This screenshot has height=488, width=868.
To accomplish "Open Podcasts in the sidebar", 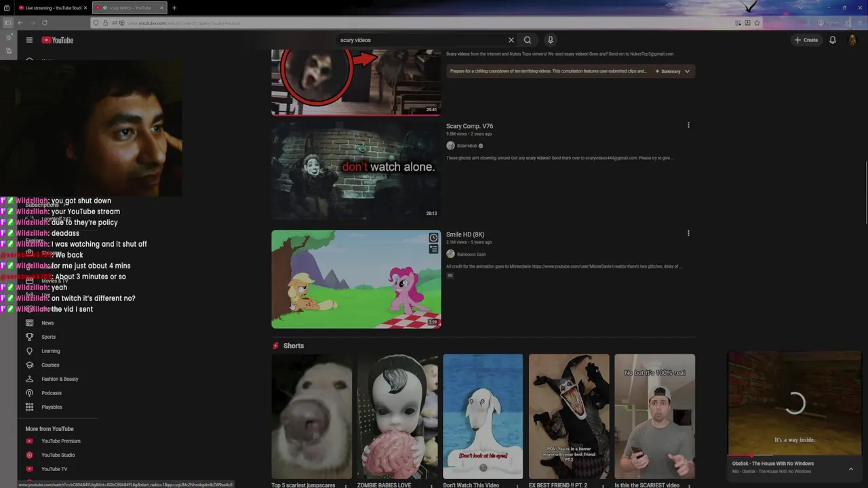I will (52, 393).
